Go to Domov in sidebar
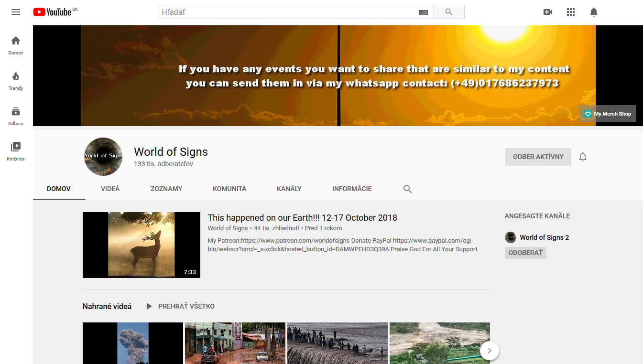The height and width of the screenshot is (364, 643). coord(16,45)
